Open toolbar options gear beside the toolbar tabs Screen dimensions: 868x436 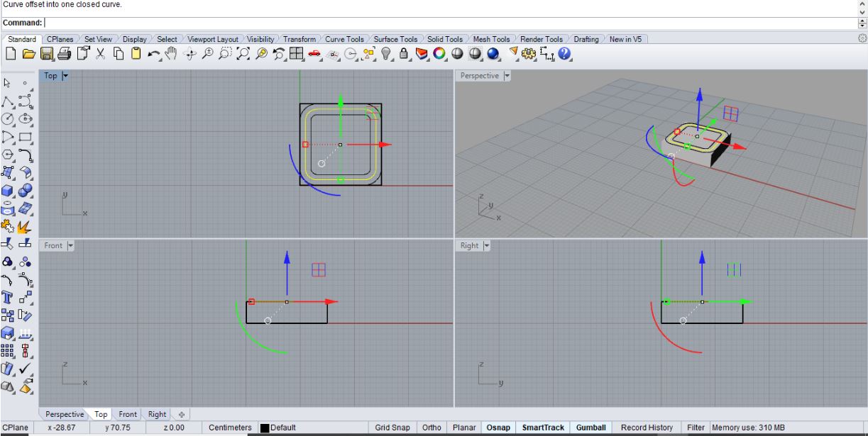[x=862, y=38]
